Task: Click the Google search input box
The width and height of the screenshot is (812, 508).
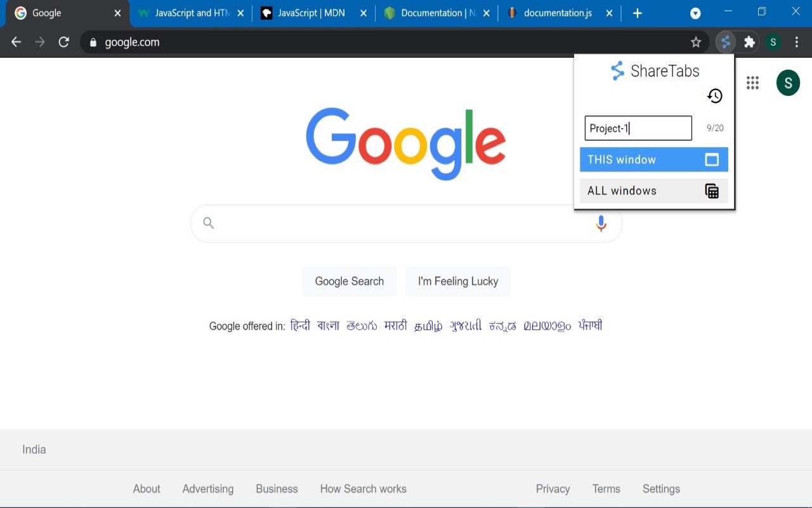Action: (406, 224)
